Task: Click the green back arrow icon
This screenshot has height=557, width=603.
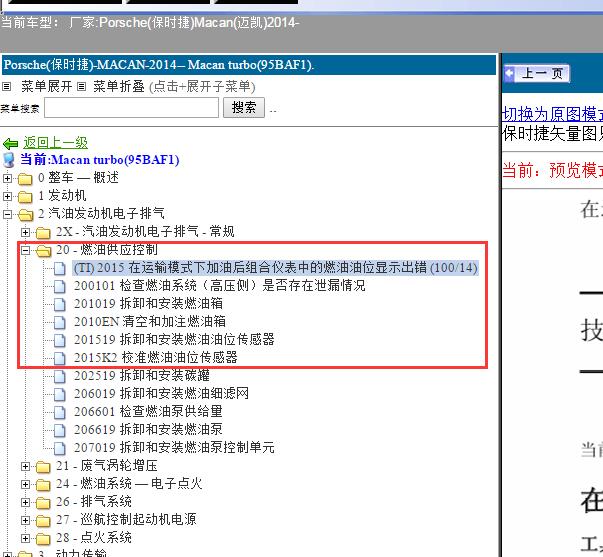Action: tap(10, 144)
